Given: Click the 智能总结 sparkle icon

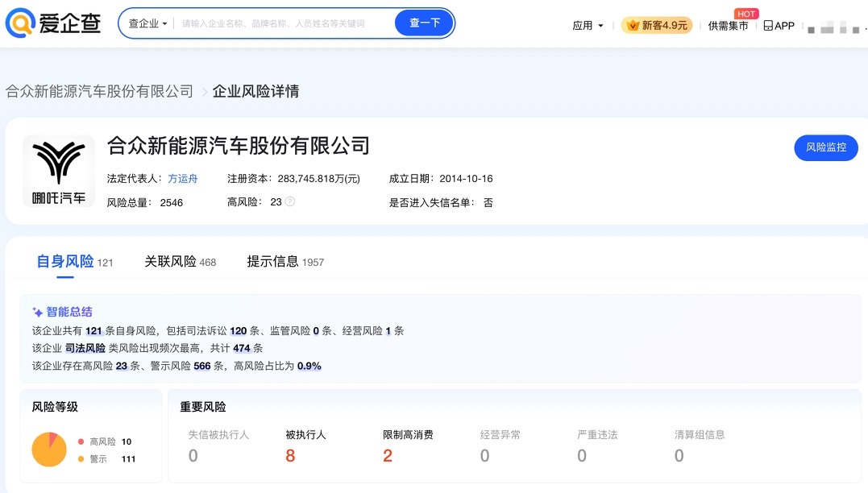Looking at the screenshot, I should tap(37, 312).
